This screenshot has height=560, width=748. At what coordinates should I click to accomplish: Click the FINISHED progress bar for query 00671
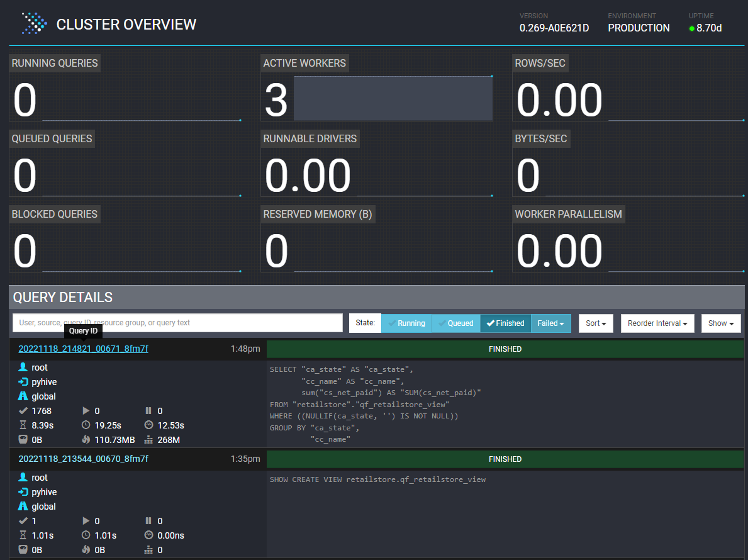[505, 349]
